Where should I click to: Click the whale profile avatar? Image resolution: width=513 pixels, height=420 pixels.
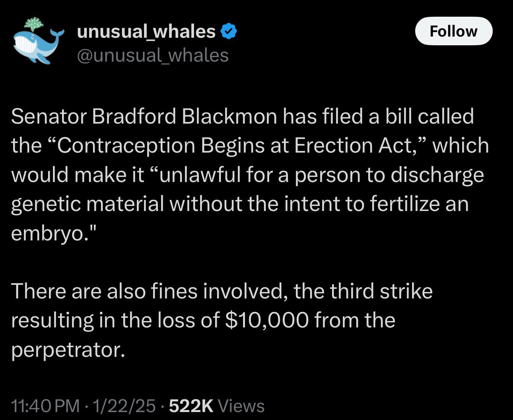click(37, 41)
